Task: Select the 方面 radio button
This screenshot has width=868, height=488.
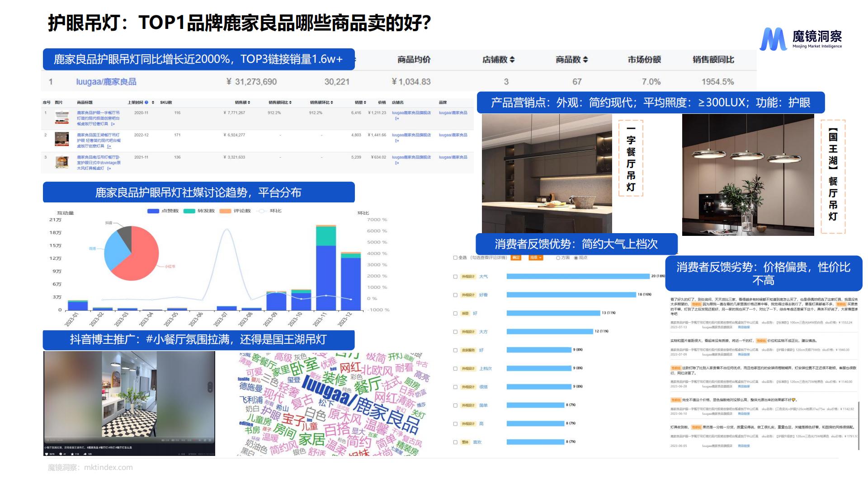Action: coord(558,258)
